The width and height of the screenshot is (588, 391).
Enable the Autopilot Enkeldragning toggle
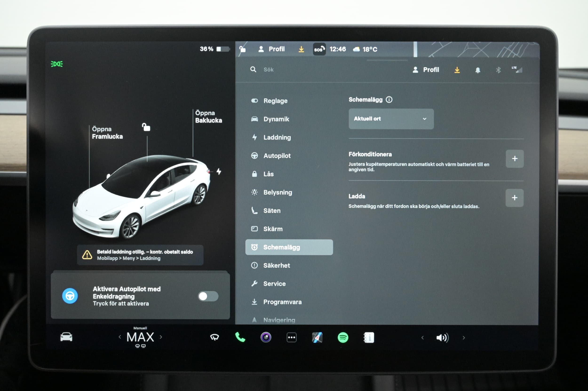point(208,296)
